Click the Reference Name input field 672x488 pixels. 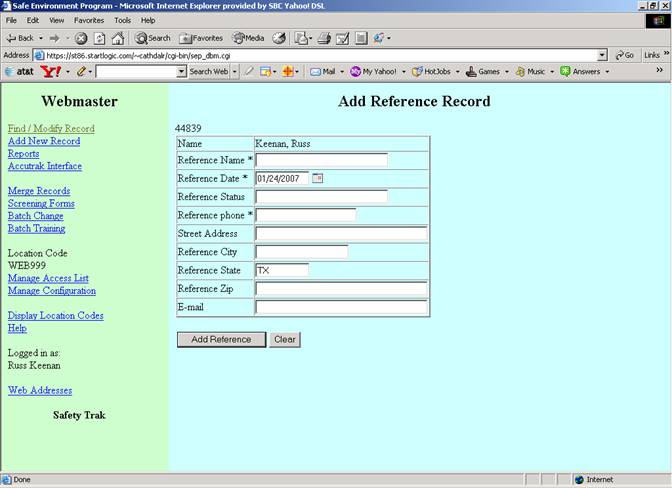(321, 159)
